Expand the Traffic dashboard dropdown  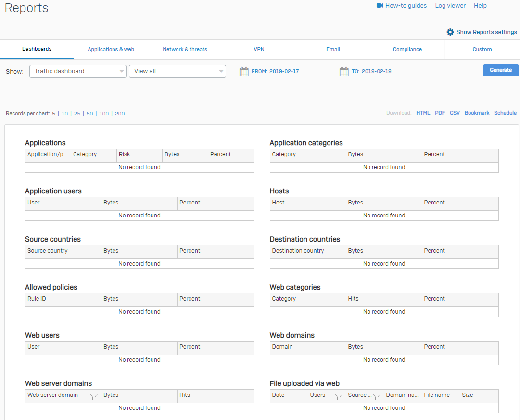click(x=78, y=71)
